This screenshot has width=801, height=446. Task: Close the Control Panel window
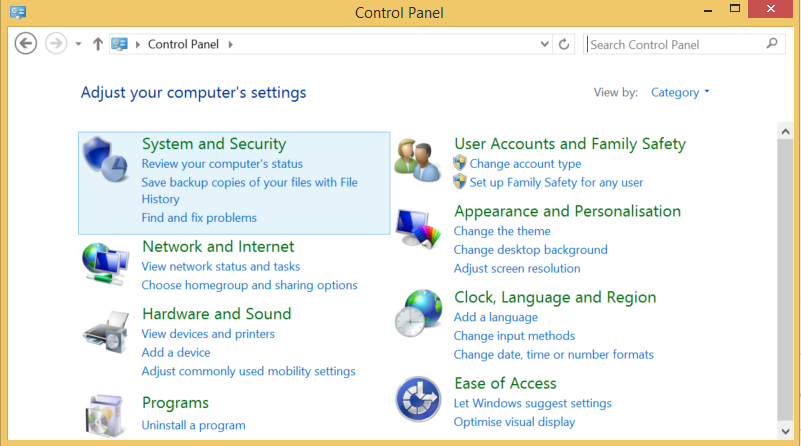coord(770,9)
